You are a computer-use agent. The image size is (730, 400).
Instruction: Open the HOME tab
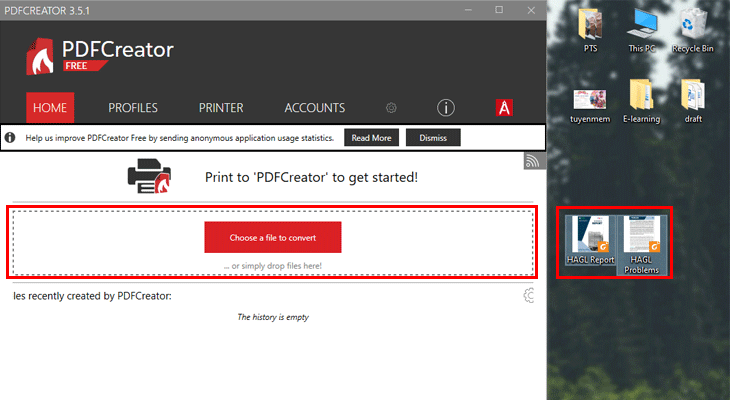[50, 108]
